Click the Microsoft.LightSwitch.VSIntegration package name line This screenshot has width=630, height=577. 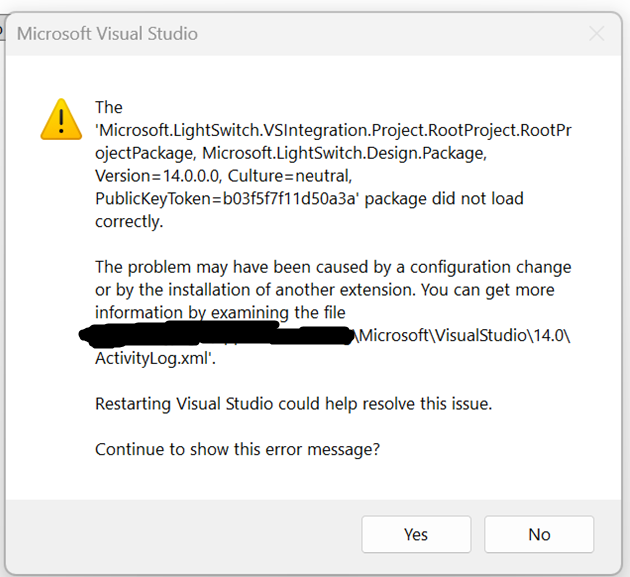(x=333, y=130)
